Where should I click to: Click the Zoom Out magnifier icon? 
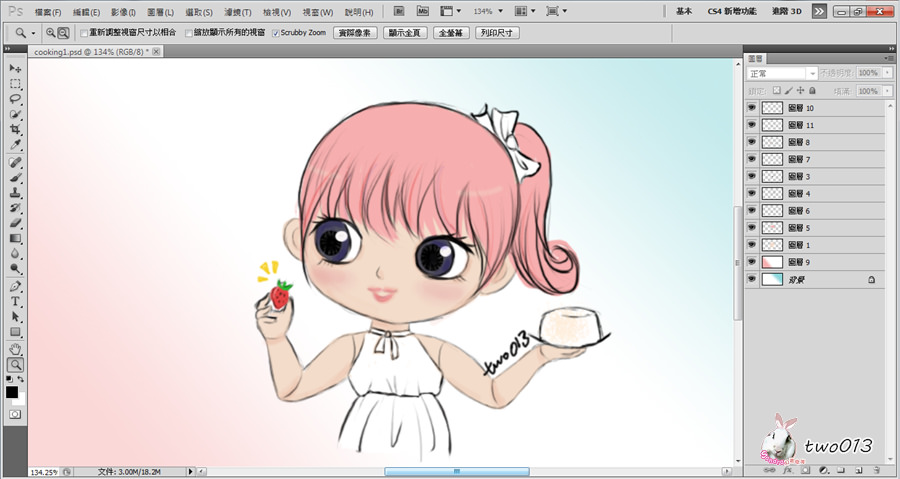pyautogui.click(x=63, y=33)
